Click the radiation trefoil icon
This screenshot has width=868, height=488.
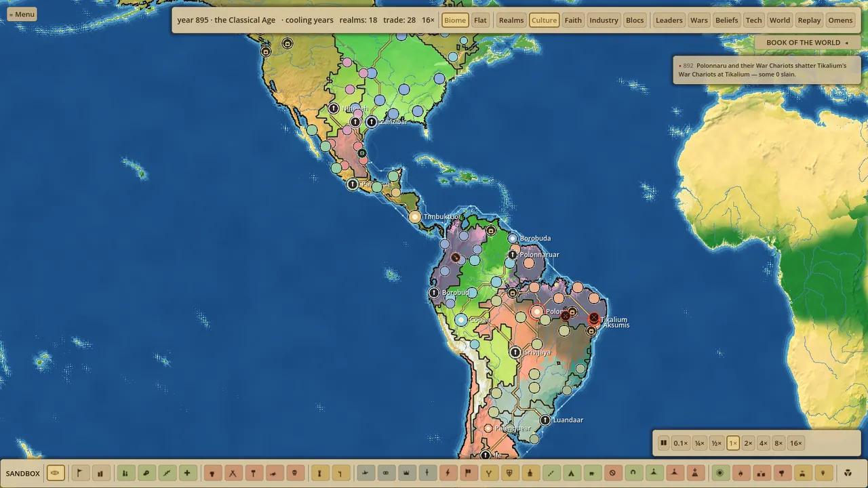click(x=848, y=473)
